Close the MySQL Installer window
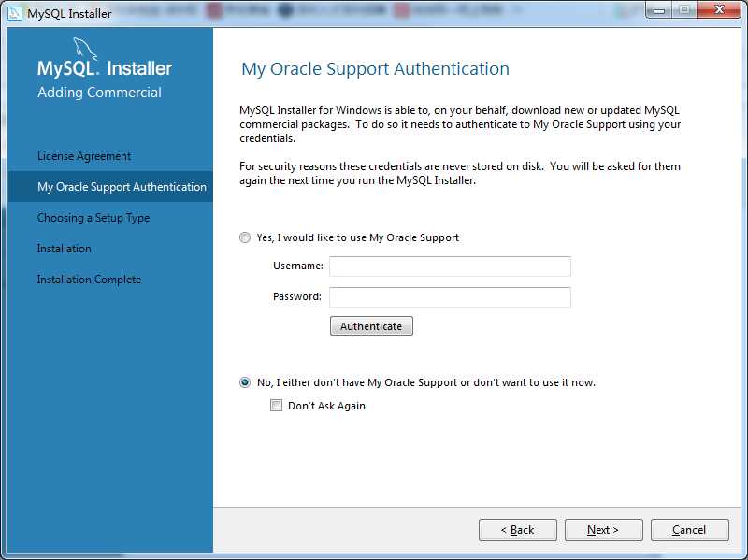This screenshot has height=560, width=748. [719, 9]
